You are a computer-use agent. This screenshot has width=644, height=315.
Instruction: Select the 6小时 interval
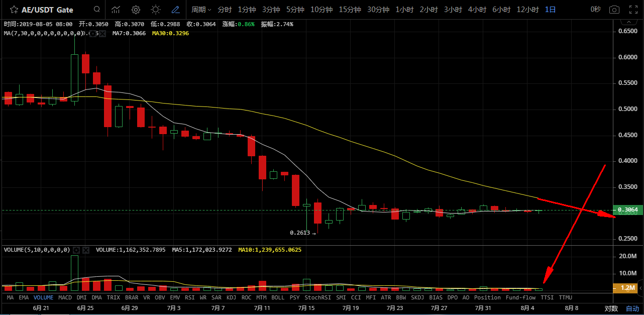(501, 10)
